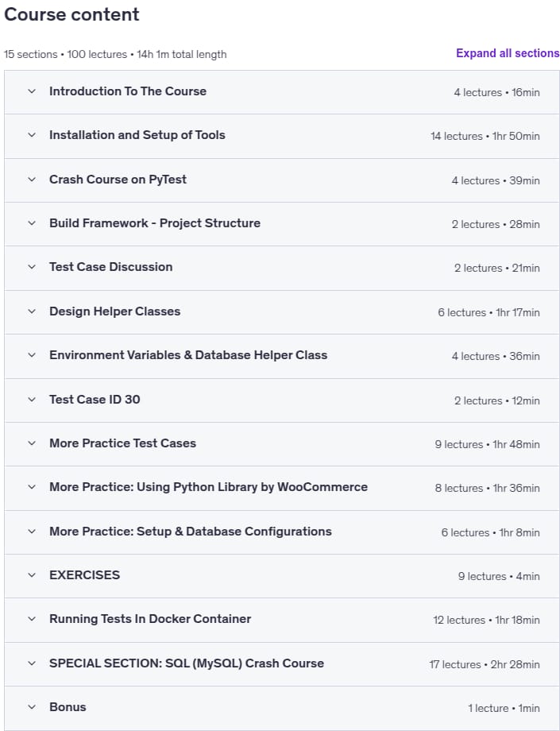Click the More Practice Test Cases title
The height and width of the screenshot is (731, 560).
pos(122,443)
